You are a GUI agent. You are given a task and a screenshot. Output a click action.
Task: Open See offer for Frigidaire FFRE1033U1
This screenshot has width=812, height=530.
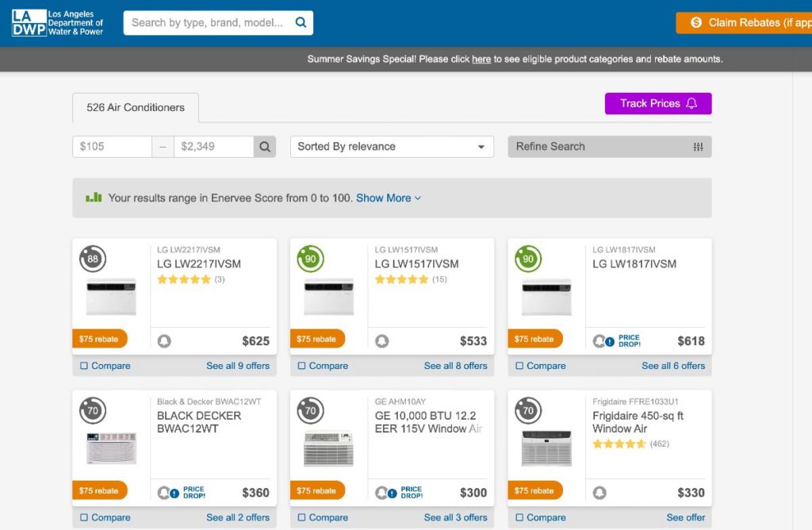(686, 517)
